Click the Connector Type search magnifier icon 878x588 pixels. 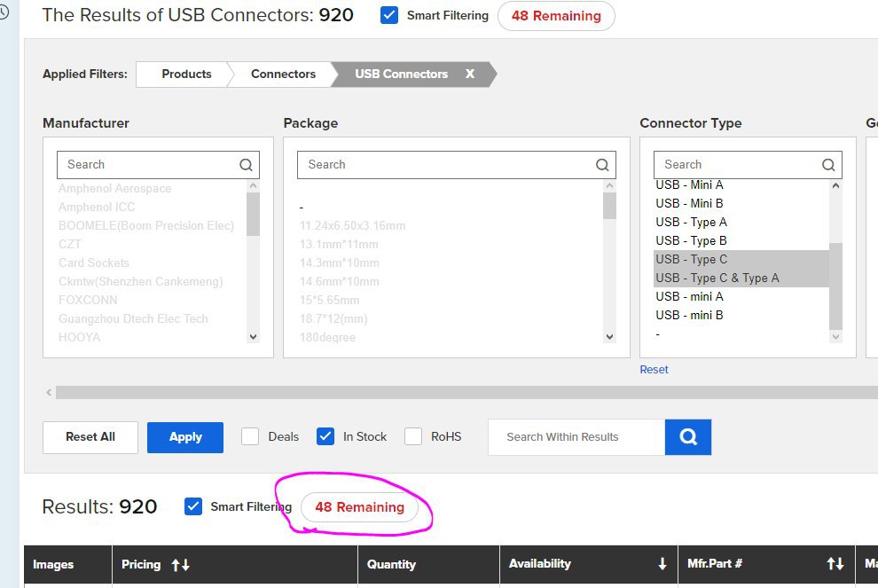click(828, 165)
